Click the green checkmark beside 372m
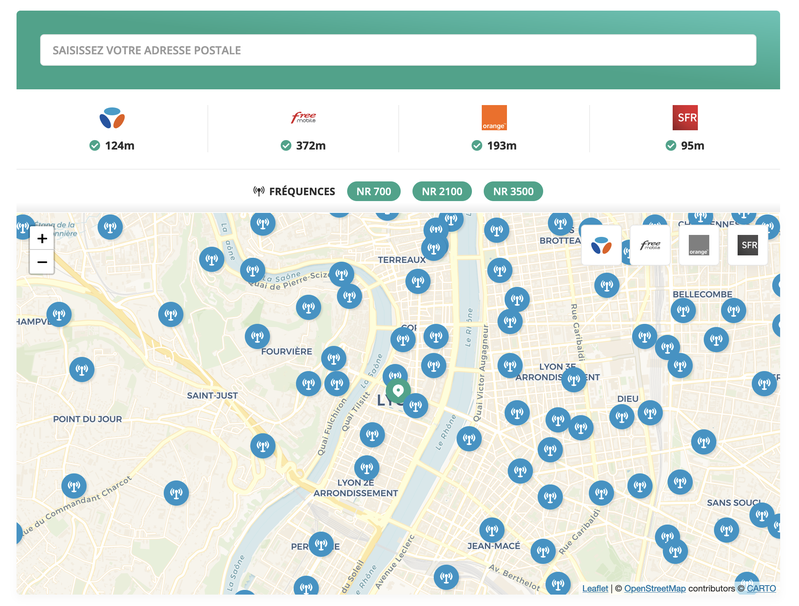Screen dimensions: 799x606 point(286,146)
